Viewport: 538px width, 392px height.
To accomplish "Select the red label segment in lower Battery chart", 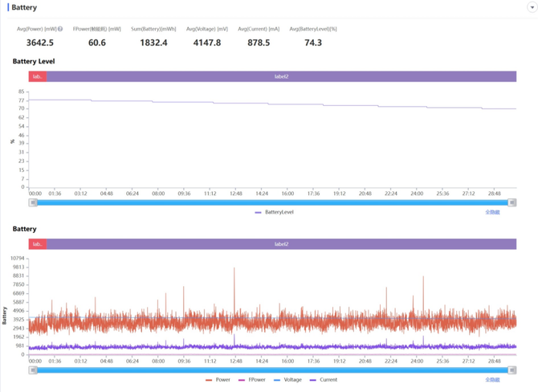I will (37, 243).
